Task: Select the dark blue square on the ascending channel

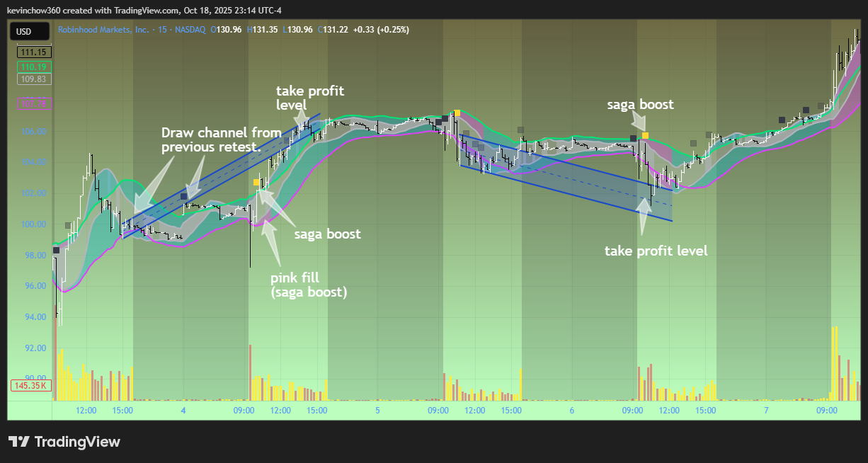Action: pos(183,196)
